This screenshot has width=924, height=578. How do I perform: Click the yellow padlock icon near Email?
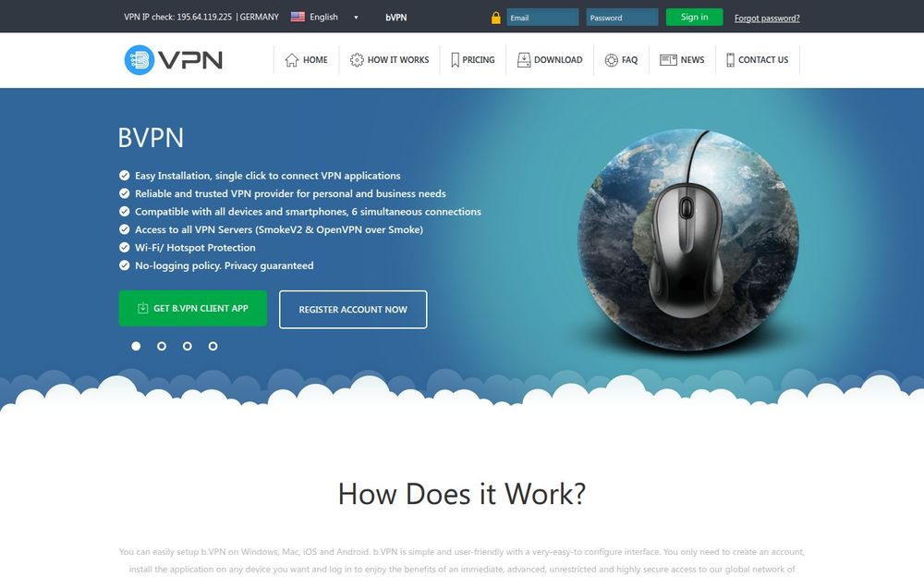point(495,18)
